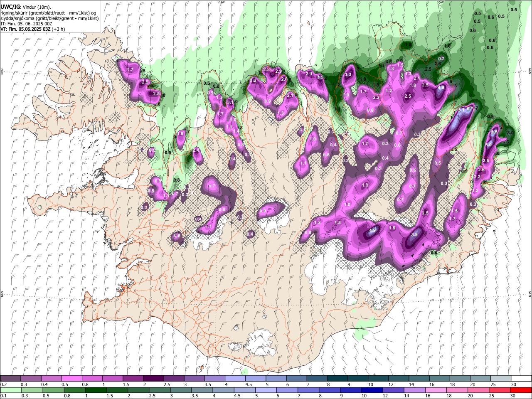The image size is (532, 399).
Task: Pick lower scale swatch between 14 and 16
Action: click(414, 390)
